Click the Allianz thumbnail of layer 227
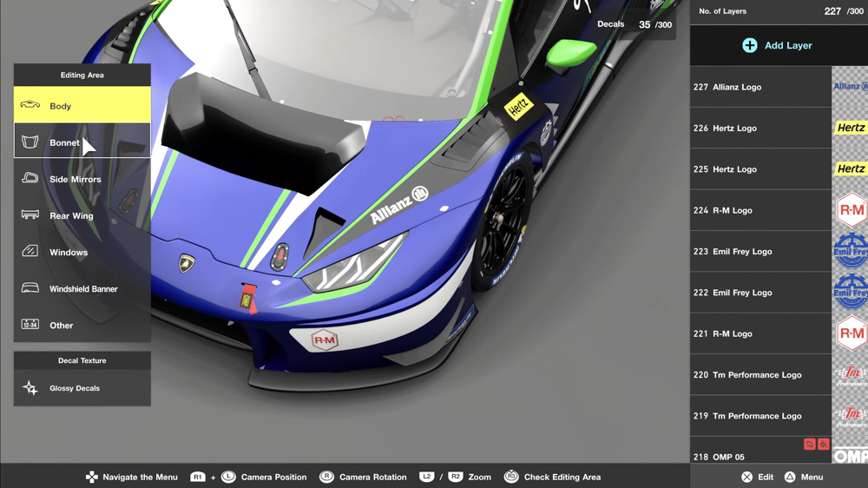868x488 pixels. [850, 87]
